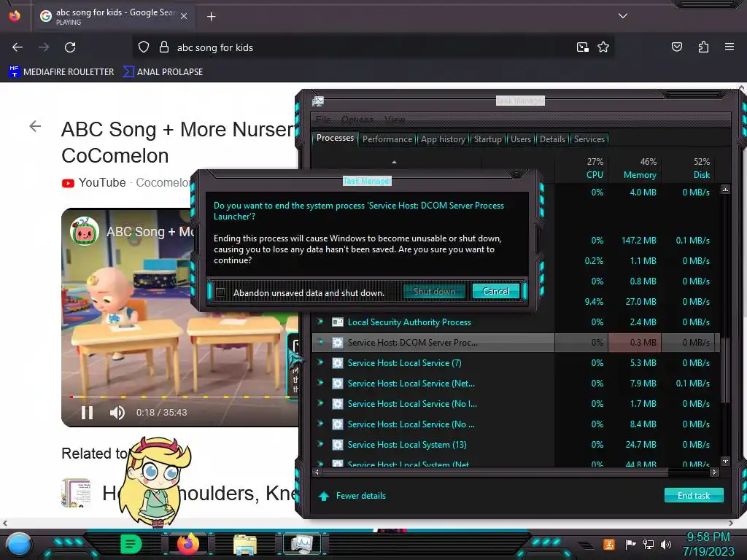Click the Shut down button in dialog

coord(434,292)
